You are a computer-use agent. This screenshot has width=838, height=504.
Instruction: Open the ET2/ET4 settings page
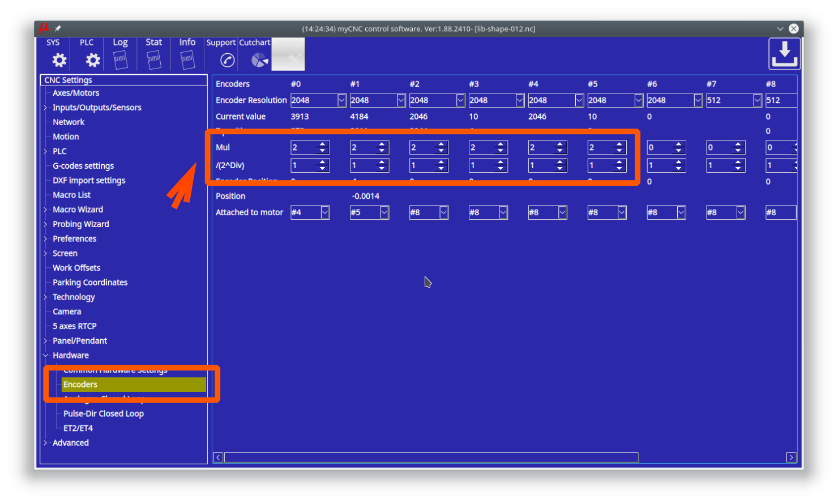click(x=78, y=428)
